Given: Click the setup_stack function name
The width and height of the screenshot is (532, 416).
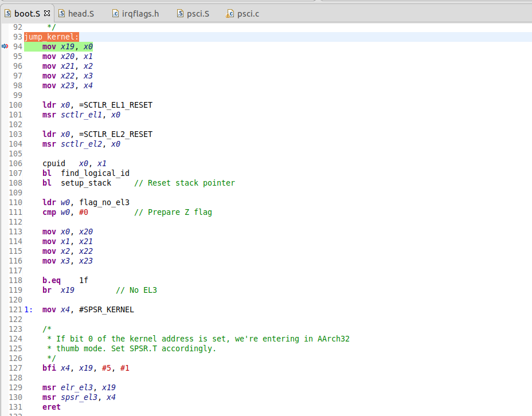Looking at the screenshot, I should pos(86,183).
